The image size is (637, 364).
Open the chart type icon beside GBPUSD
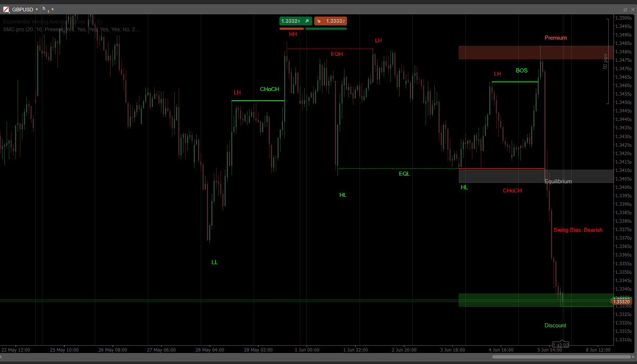6,10
